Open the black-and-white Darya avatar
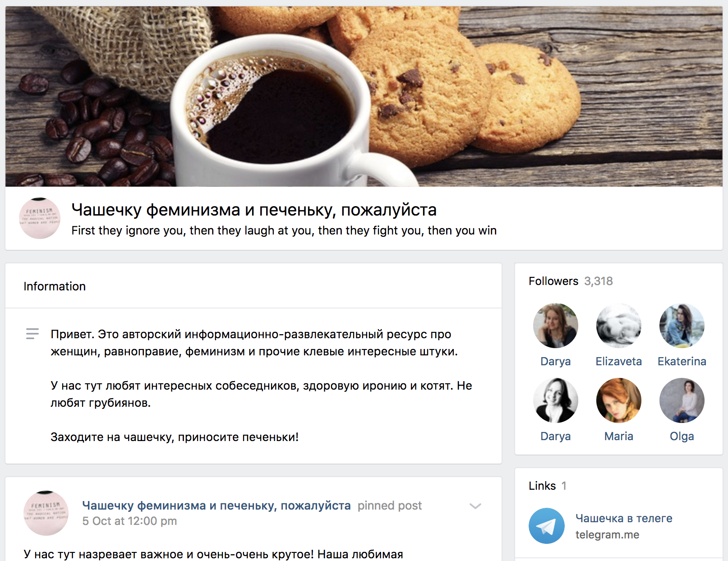The height and width of the screenshot is (561, 728). tap(555, 400)
